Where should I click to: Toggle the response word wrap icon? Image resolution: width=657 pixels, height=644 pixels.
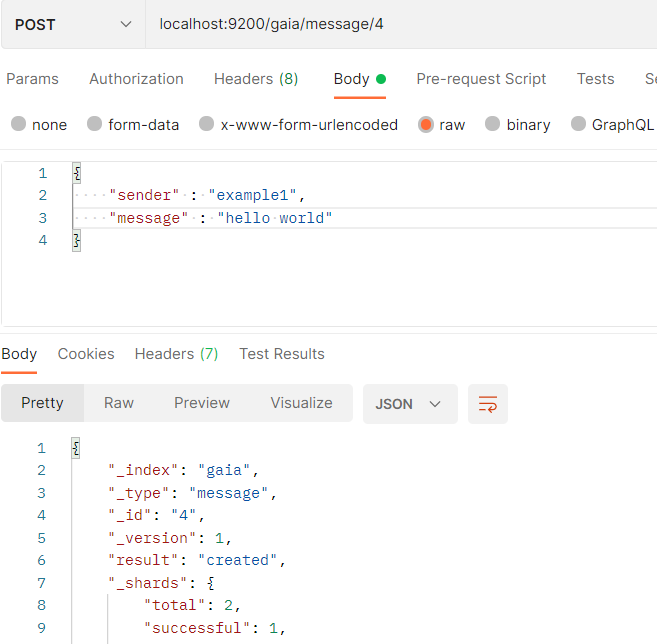[487, 404]
